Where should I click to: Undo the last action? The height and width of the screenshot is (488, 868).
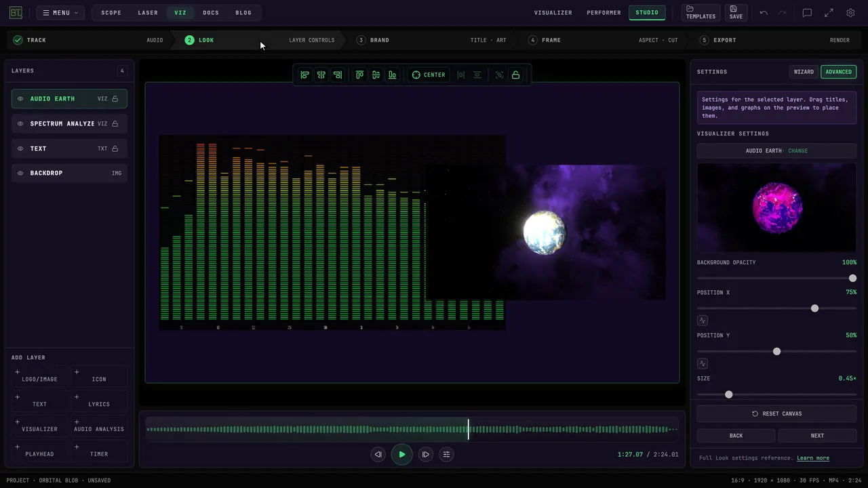click(764, 13)
